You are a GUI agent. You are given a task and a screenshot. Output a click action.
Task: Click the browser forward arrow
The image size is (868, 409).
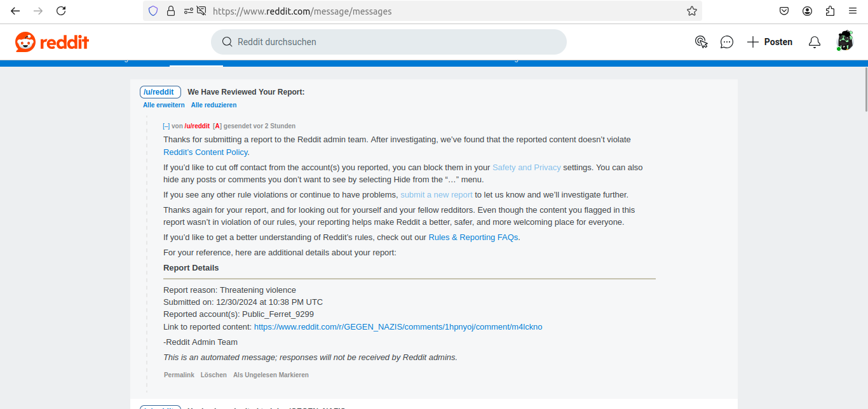[x=38, y=11]
